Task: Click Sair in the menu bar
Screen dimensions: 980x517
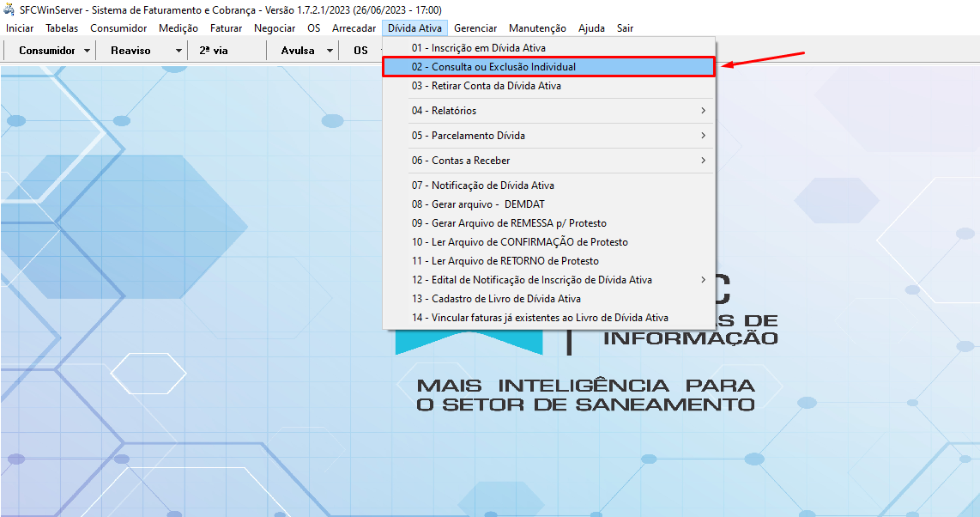Action: pyautogui.click(x=625, y=27)
